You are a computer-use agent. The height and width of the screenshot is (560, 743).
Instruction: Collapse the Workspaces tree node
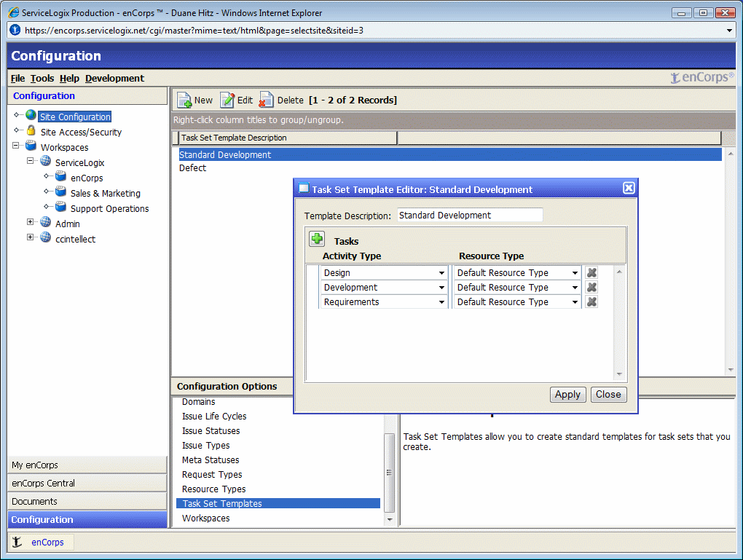click(15, 146)
